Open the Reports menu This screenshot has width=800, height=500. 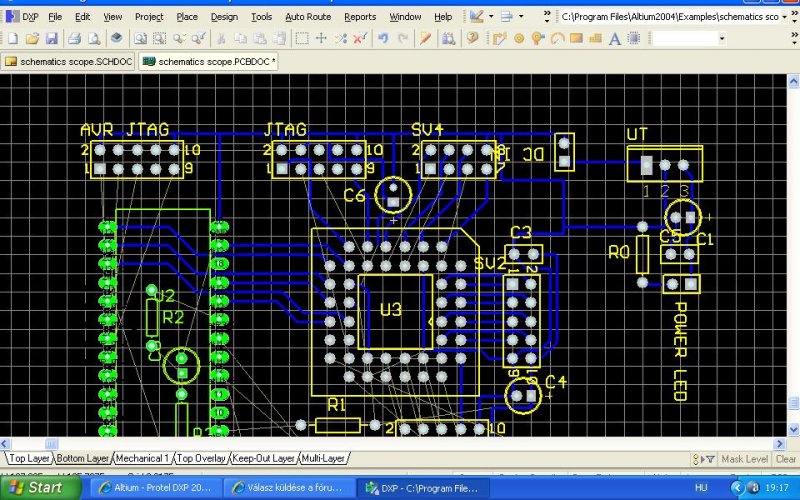pos(360,17)
